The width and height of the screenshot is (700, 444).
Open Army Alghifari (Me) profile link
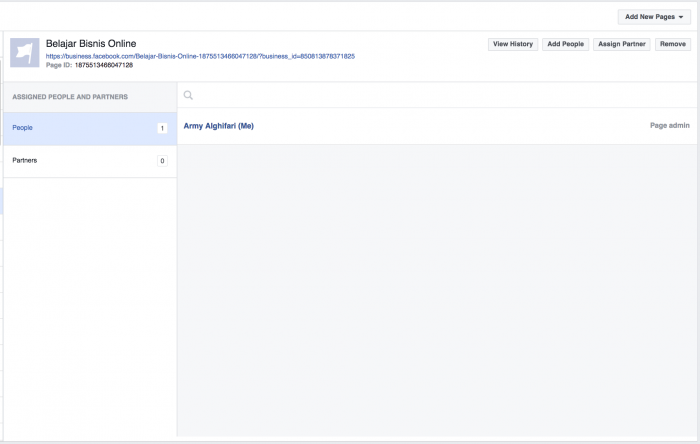(x=218, y=126)
